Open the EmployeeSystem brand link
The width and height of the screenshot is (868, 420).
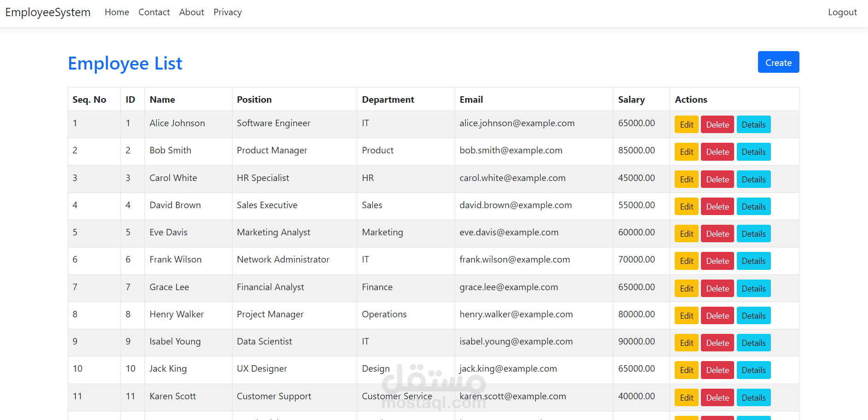tap(48, 12)
